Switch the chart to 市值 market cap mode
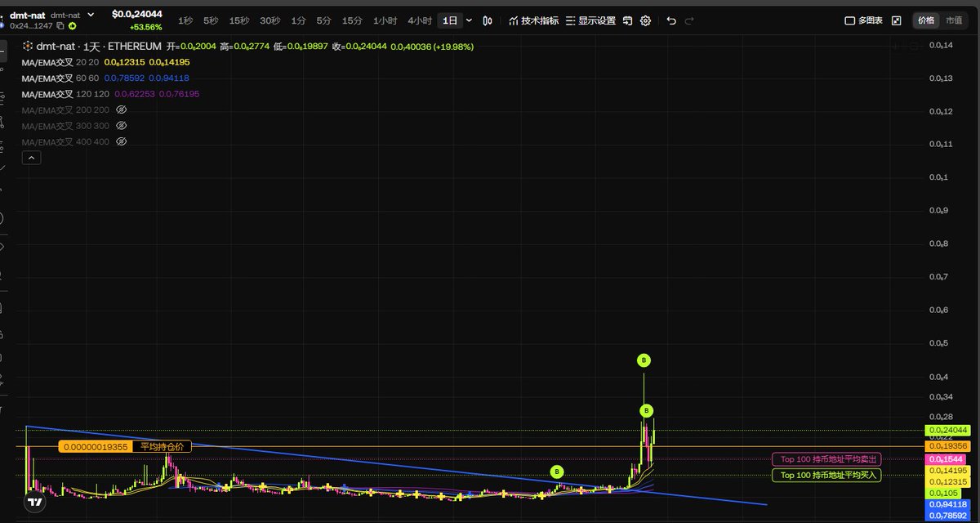This screenshot has width=980, height=523. [x=953, y=20]
